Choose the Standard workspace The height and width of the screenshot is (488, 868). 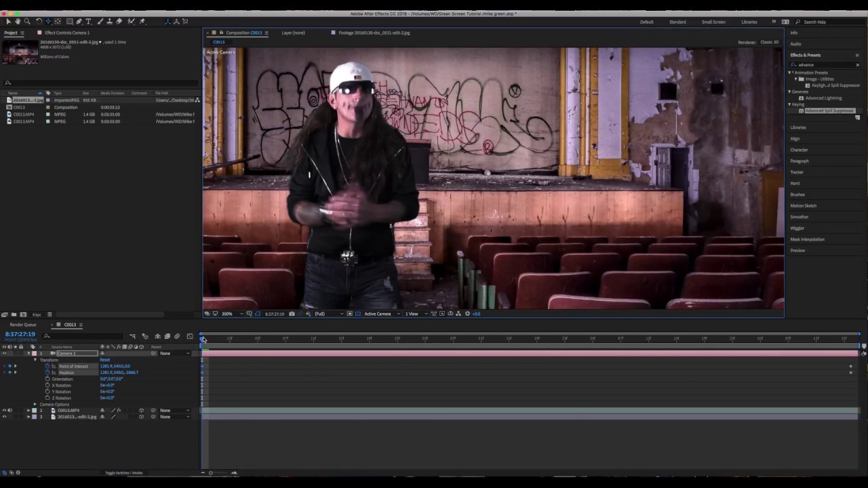tap(677, 22)
